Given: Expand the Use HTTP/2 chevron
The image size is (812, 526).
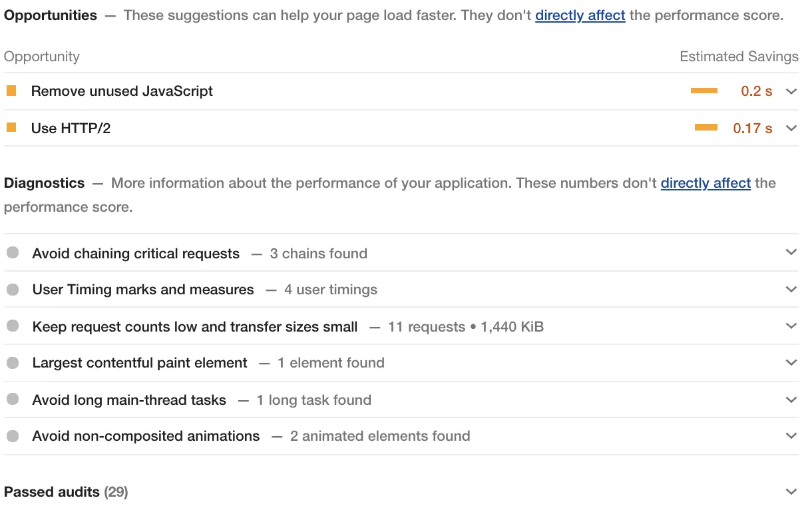Looking at the screenshot, I should click(x=791, y=128).
